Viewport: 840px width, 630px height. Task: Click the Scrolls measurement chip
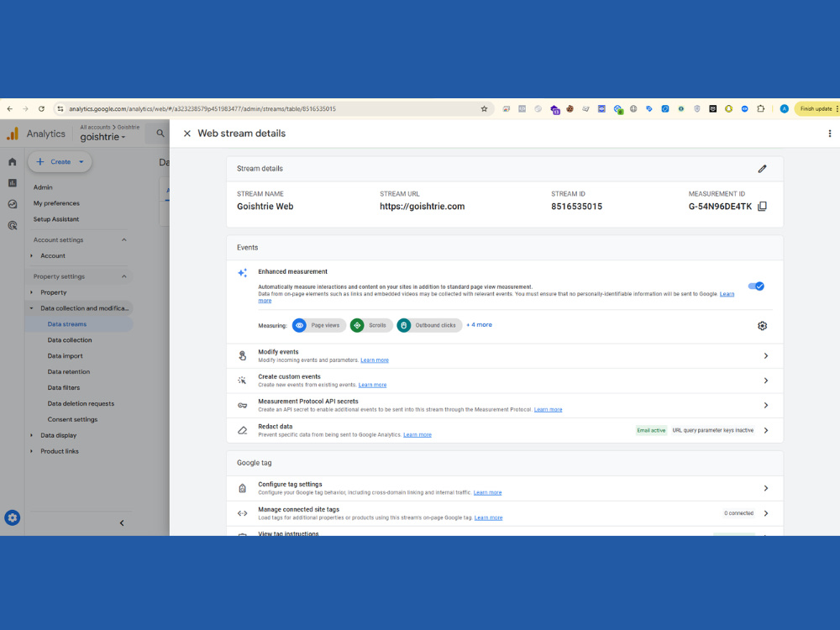(370, 325)
